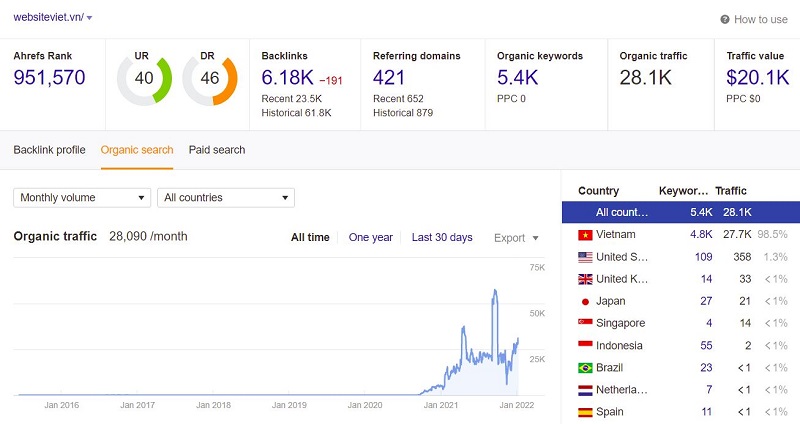Click the Indonesia flag icon
Screen dimensions: 800x424
pyautogui.click(x=585, y=344)
